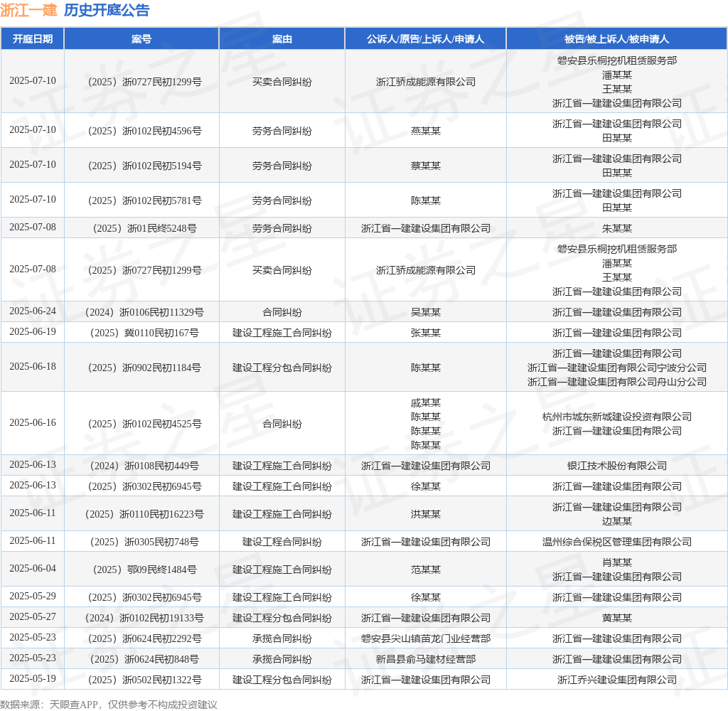Click defendant 边某某
The height and width of the screenshot is (711, 728).
pos(617,522)
